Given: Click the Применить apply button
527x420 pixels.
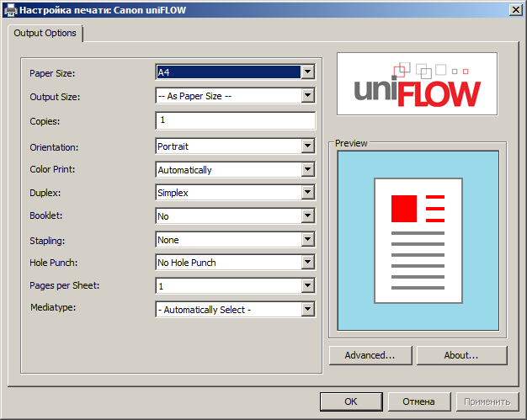Looking at the screenshot, I should (487, 401).
